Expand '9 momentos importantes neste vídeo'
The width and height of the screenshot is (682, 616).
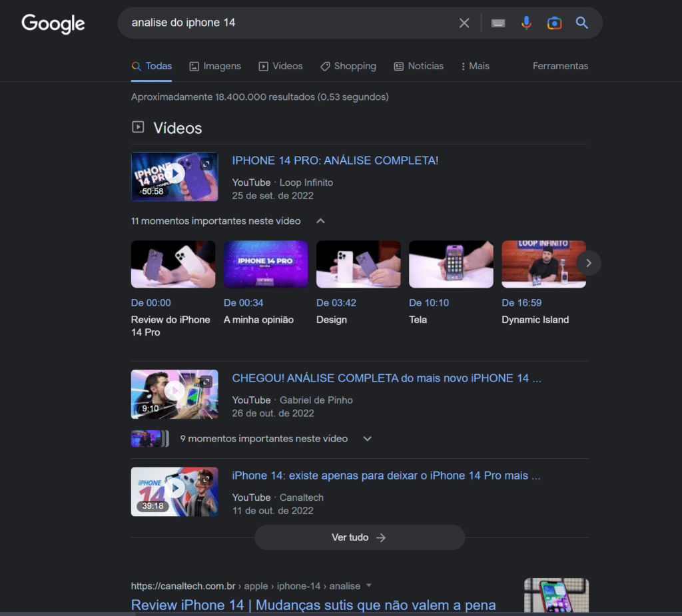coord(276,438)
